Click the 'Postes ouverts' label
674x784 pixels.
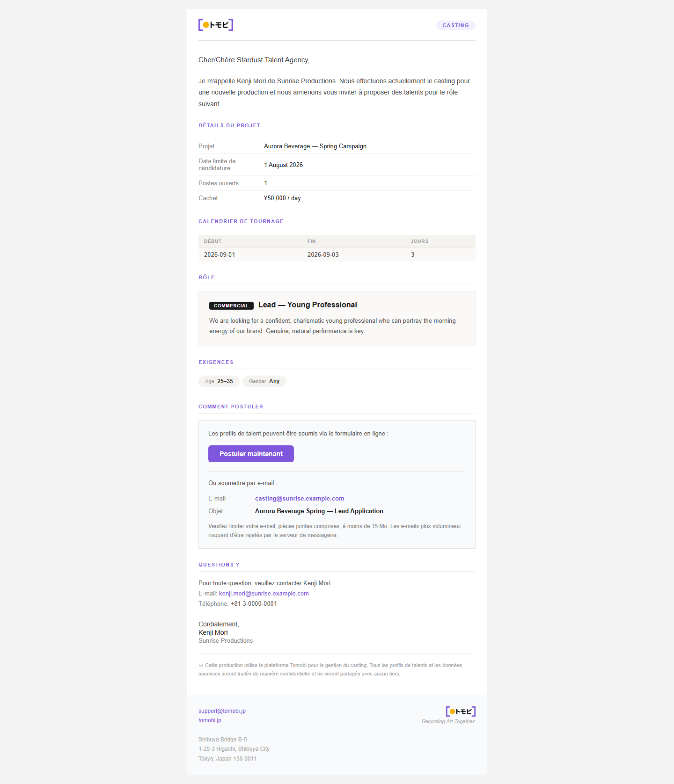tap(219, 183)
